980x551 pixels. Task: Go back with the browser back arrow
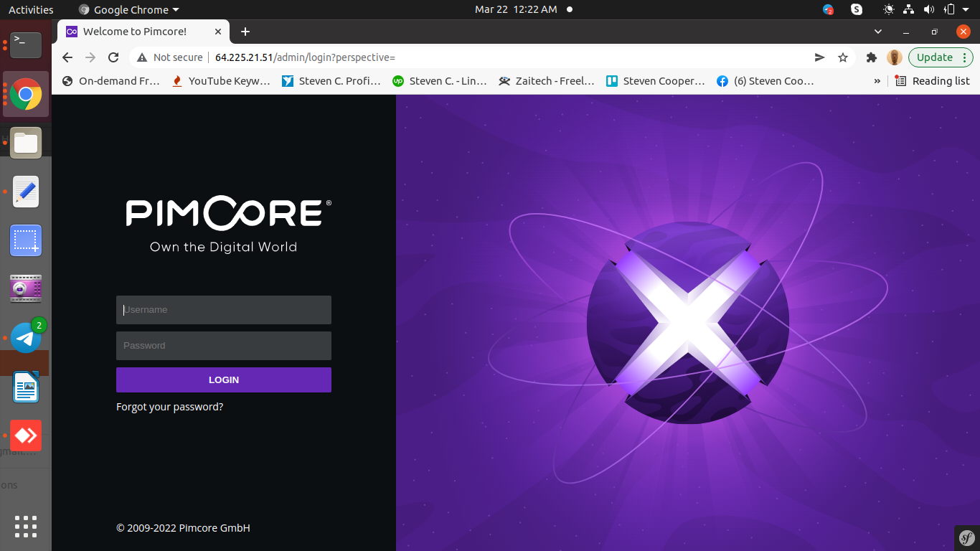tap(67, 57)
